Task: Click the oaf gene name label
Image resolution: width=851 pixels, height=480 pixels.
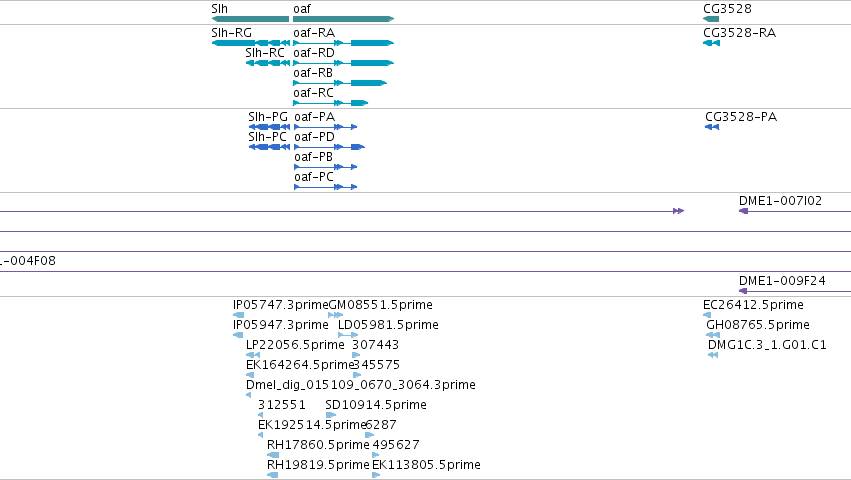Action: click(x=302, y=9)
